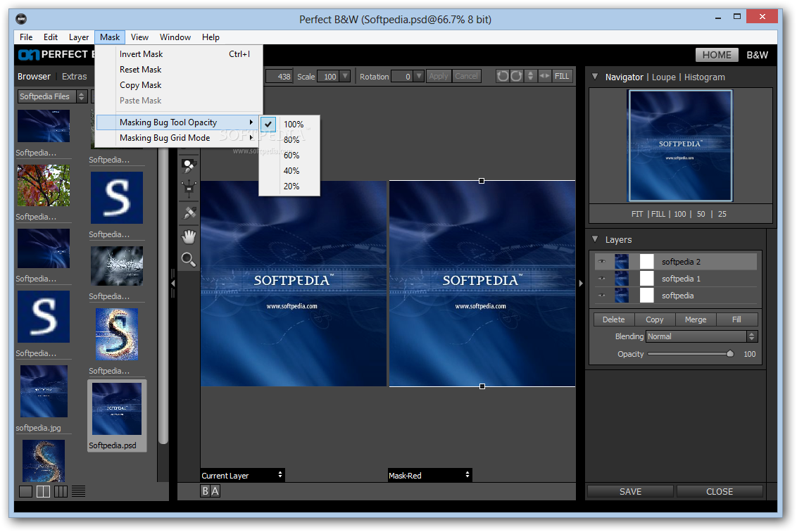Screen dimensions: 797x532
Task: Choose Reset Mask menu item
Action: [179, 70]
